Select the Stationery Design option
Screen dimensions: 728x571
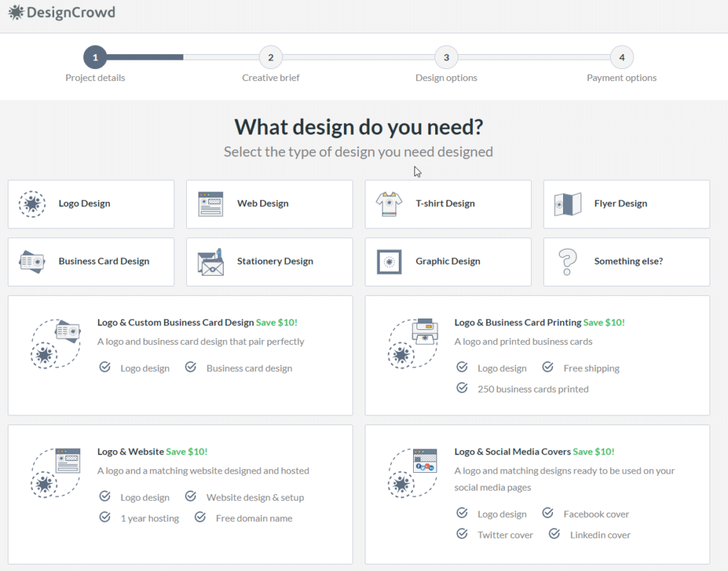(269, 262)
